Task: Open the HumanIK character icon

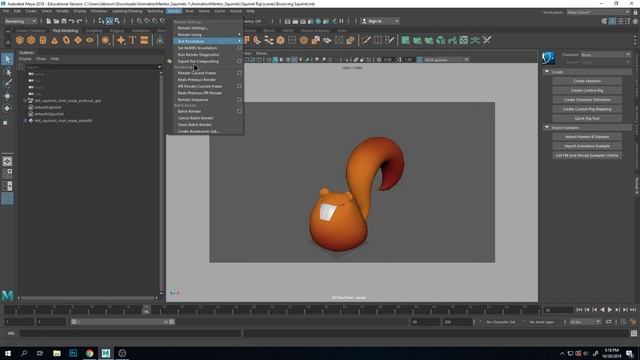Action: pos(548,58)
